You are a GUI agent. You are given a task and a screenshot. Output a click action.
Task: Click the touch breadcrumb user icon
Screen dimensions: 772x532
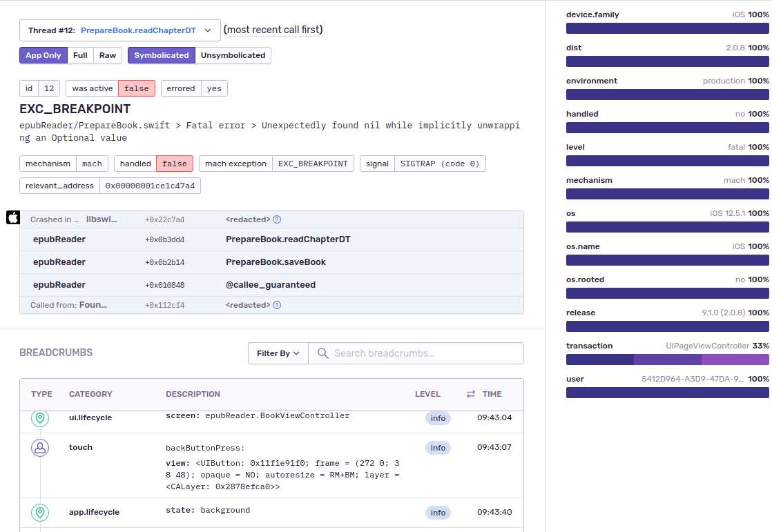click(x=40, y=448)
